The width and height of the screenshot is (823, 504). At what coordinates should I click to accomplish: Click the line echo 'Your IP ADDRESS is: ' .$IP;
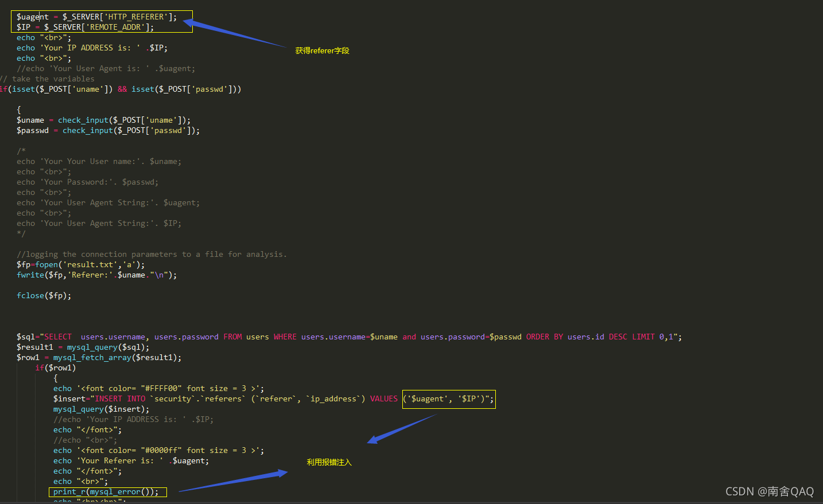[92, 48]
